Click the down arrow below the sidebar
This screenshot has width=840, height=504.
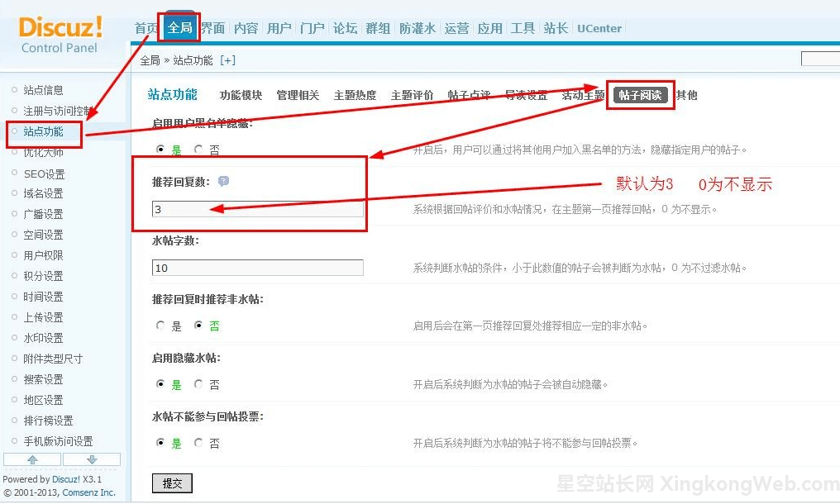pos(93,460)
